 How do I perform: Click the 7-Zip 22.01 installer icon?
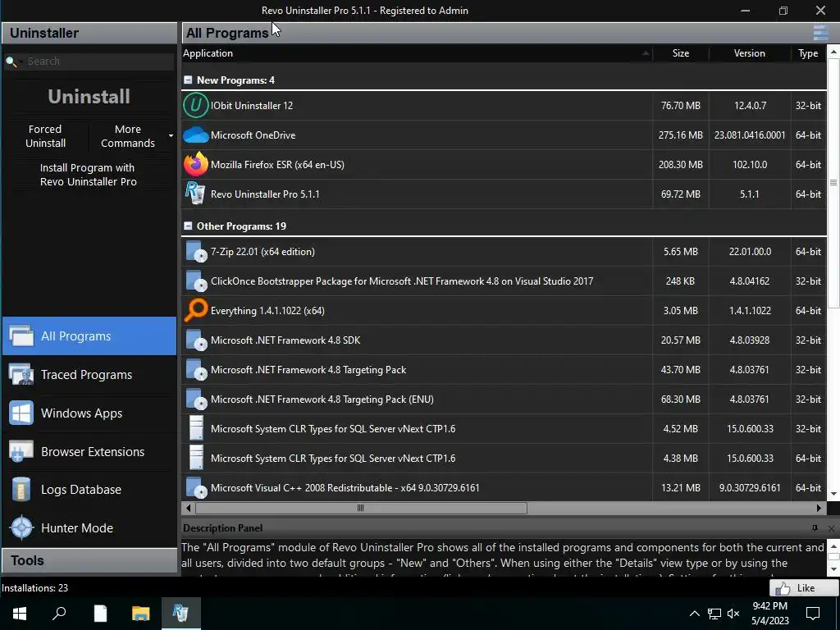[196, 251]
